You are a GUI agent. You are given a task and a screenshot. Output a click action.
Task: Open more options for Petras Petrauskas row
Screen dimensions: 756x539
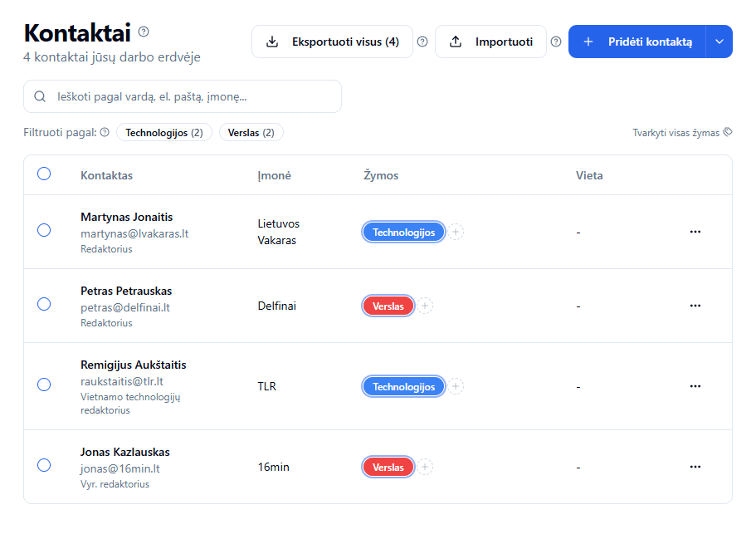(695, 306)
